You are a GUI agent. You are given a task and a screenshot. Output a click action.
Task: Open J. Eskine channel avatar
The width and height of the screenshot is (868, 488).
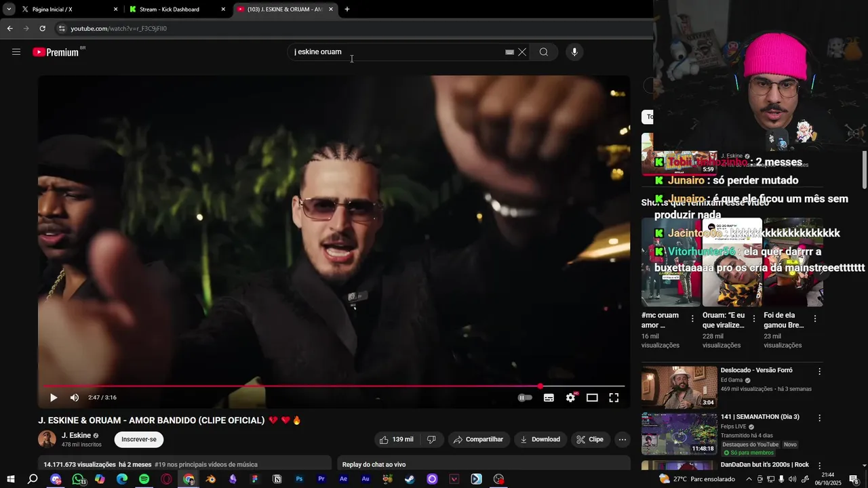(x=47, y=439)
